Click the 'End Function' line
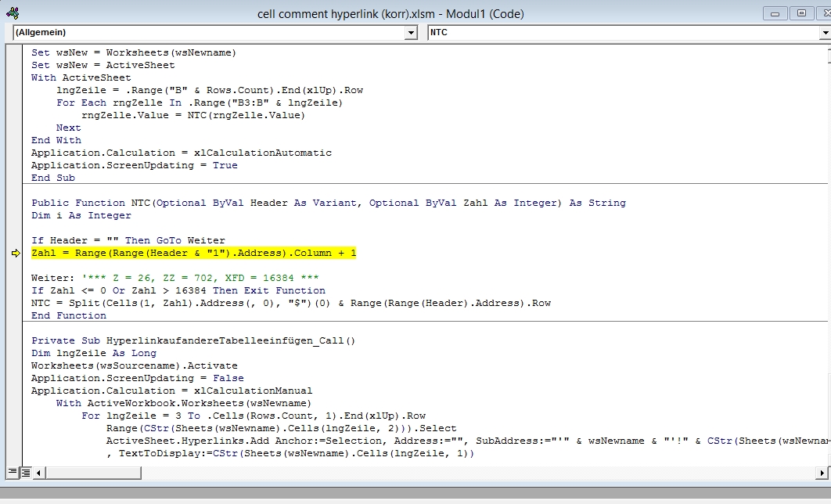The height and width of the screenshot is (504, 831). coord(69,316)
